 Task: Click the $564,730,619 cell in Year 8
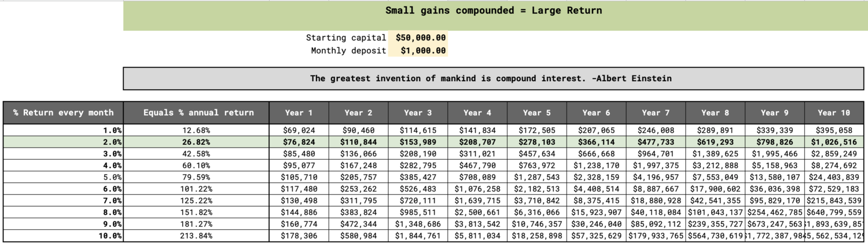[x=715, y=236]
